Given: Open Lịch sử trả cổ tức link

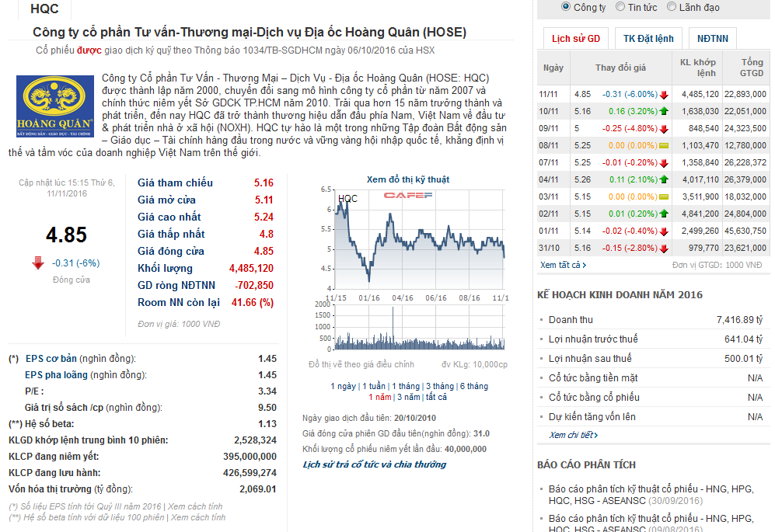Looking at the screenshot, I should coord(374,464).
